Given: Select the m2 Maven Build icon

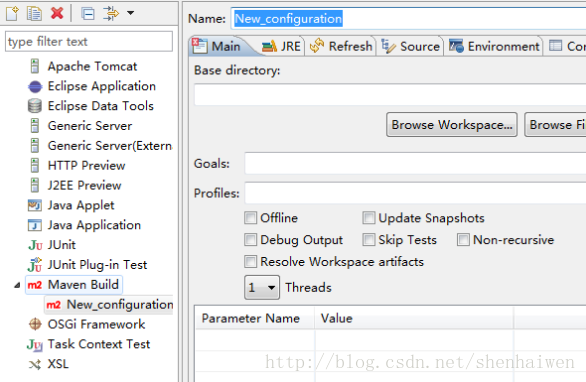Looking at the screenshot, I should (x=35, y=285).
